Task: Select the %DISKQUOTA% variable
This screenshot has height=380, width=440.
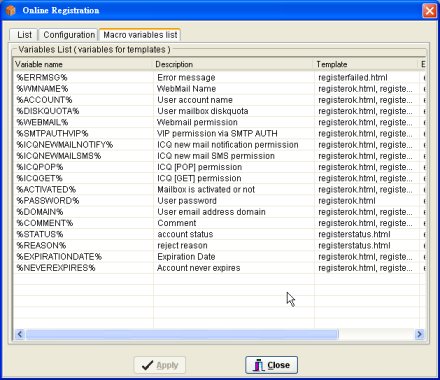Action: coord(48,111)
